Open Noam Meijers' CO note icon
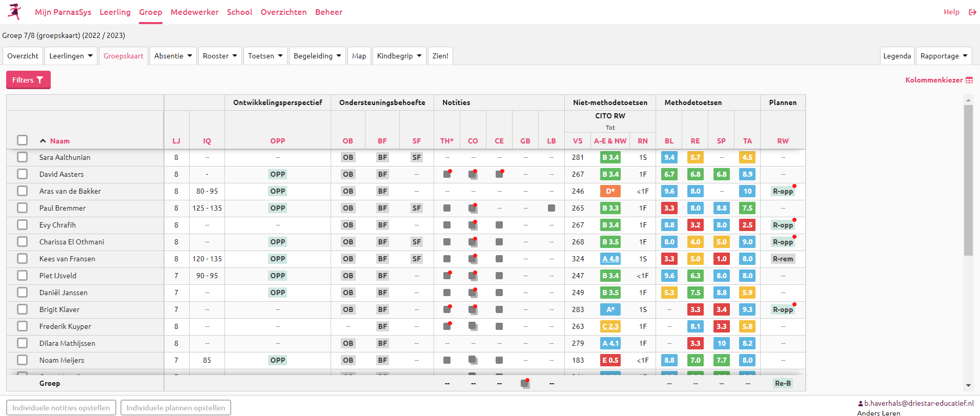 click(x=473, y=360)
